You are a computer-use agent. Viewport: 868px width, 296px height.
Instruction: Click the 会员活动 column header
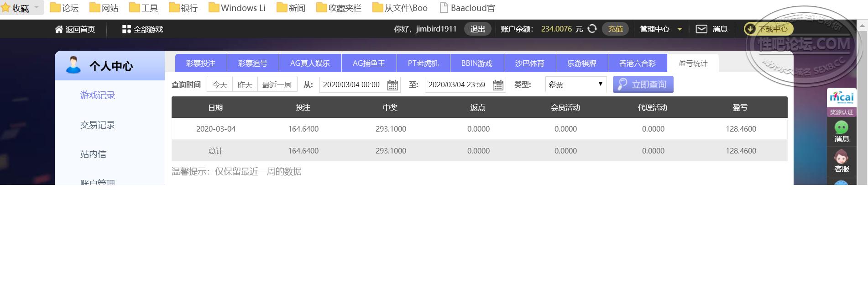[565, 107]
